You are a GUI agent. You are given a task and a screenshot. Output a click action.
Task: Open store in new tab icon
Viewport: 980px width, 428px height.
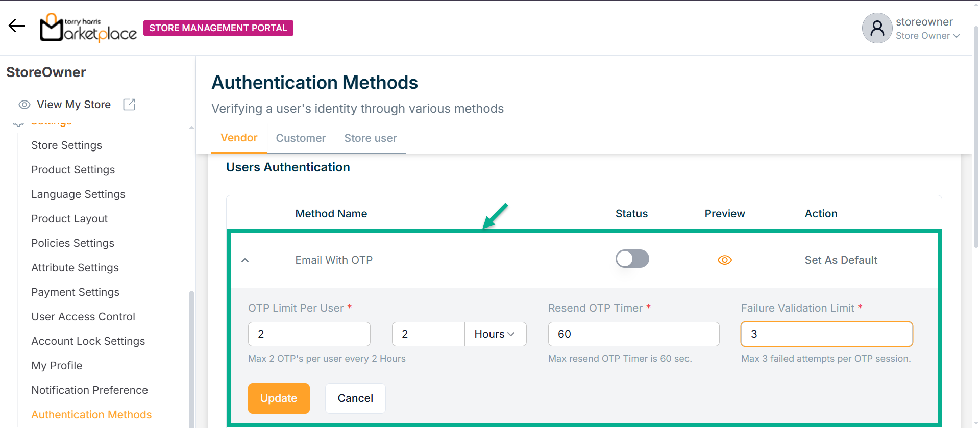(x=129, y=105)
